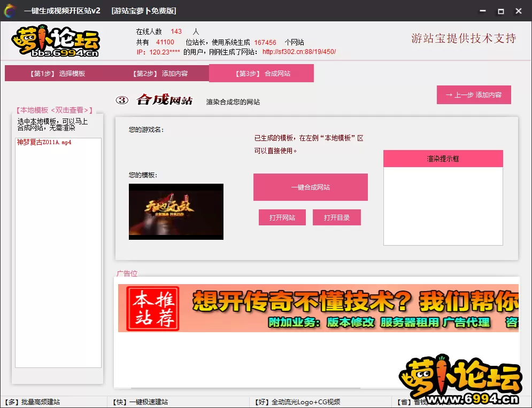Image resolution: width=532 pixels, height=408 pixels.
Task: Click 选中本地模板，可以马上合成网站 hint text
Action: (52, 124)
